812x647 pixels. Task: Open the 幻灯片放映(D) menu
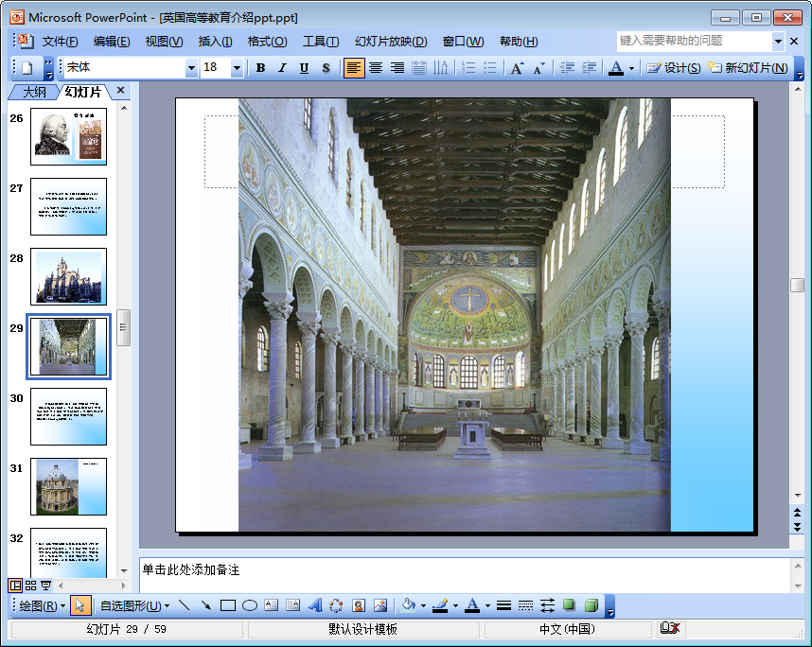tap(391, 42)
